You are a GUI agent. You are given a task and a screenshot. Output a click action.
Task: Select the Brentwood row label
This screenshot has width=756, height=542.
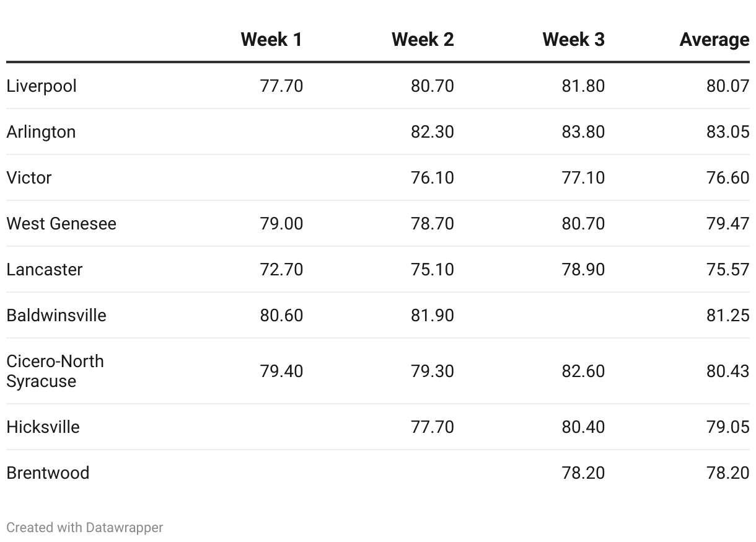[48, 473]
